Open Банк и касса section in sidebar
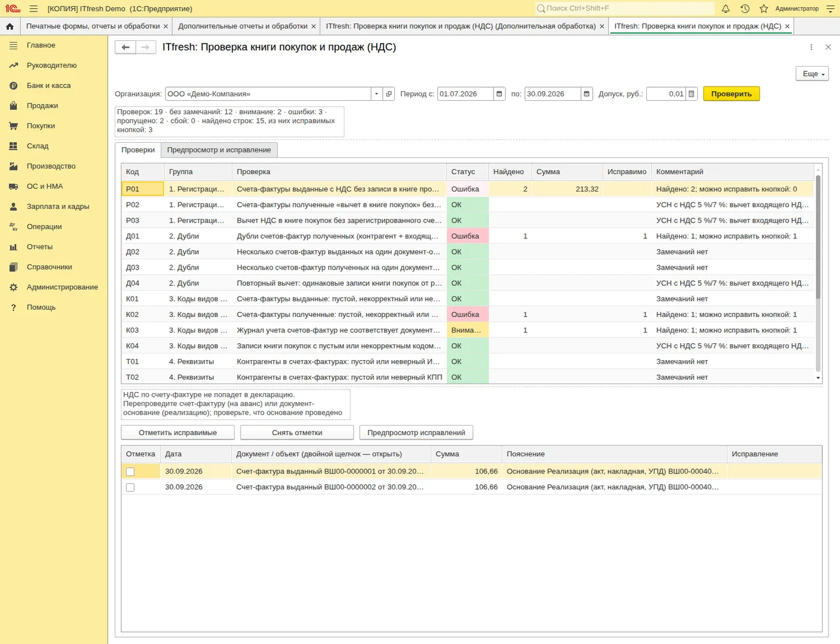The height and width of the screenshot is (644, 840). click(x=49, y=86)
